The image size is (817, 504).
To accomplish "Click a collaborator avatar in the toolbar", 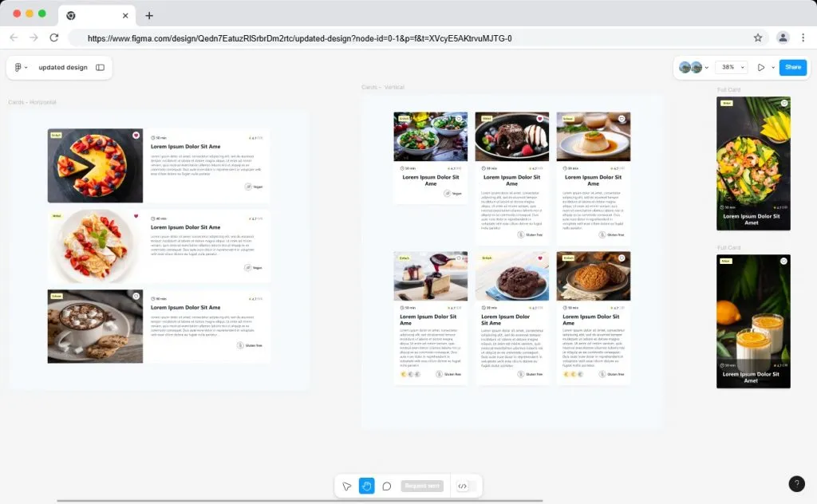I will [687, 67].
